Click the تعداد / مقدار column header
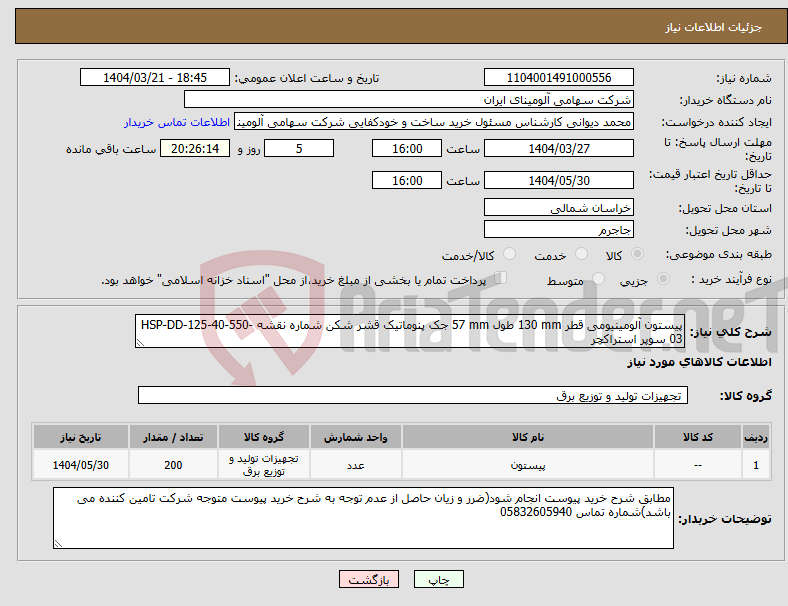Screen dimensions: 788x606 (x=173, y=437)
